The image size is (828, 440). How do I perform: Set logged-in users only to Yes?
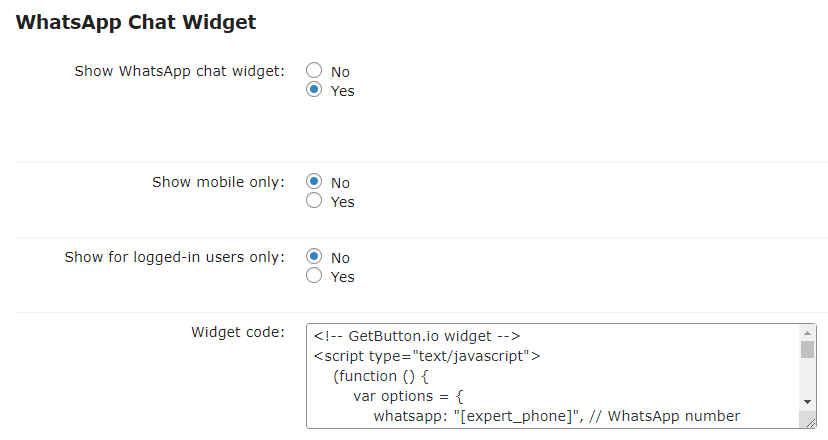point(314,275)
